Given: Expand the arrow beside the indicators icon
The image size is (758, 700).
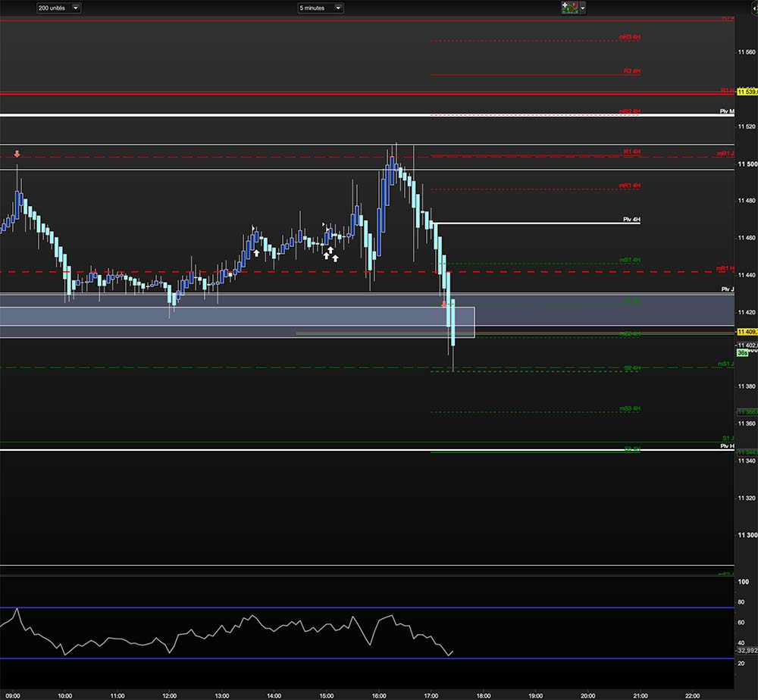Looking at the screenshot, I should [x=582, y=8].
